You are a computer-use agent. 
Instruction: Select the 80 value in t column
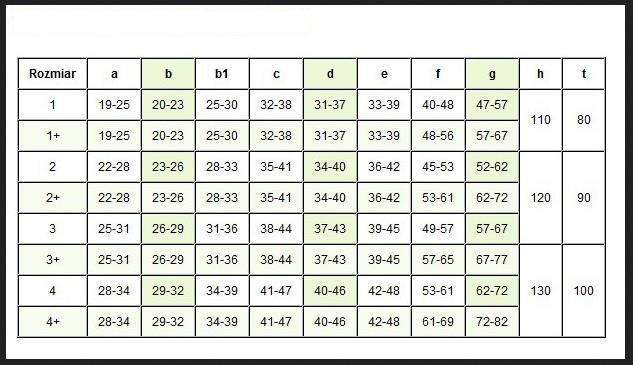[584, 120]
